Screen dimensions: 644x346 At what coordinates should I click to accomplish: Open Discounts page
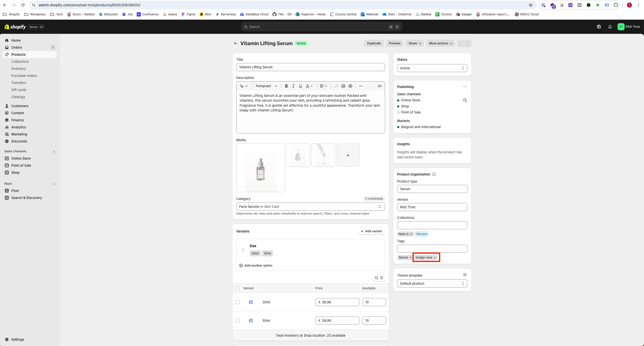[x=29, y=141]
